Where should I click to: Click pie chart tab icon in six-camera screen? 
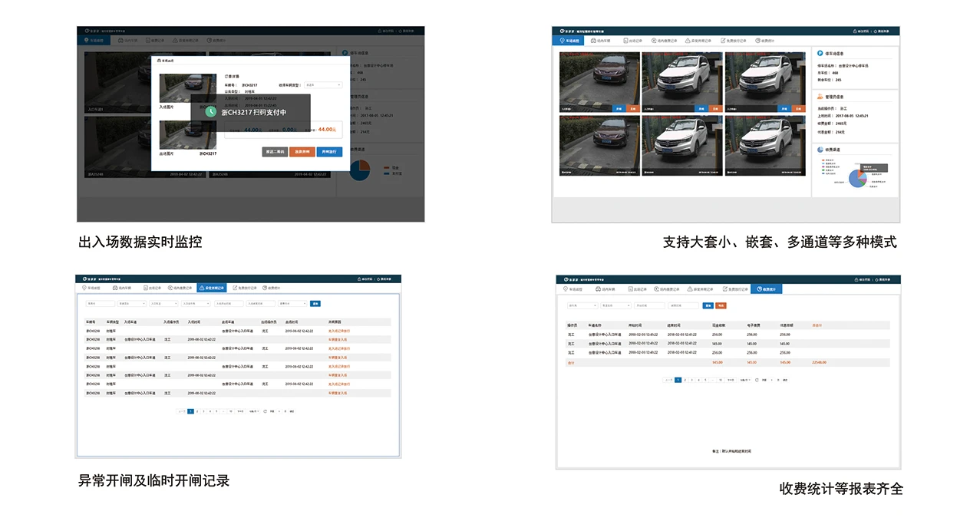pos(757,40)
